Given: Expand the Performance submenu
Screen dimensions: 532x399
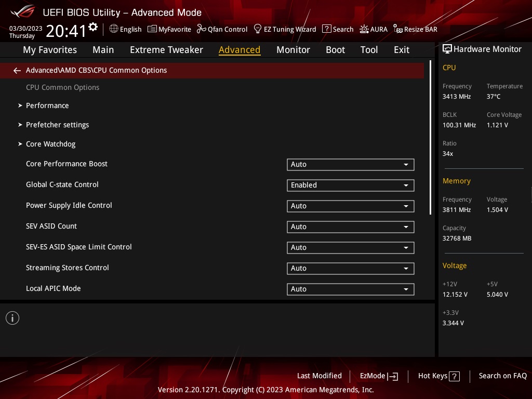Looking at the screenshot, I should (x=47, y=105).
